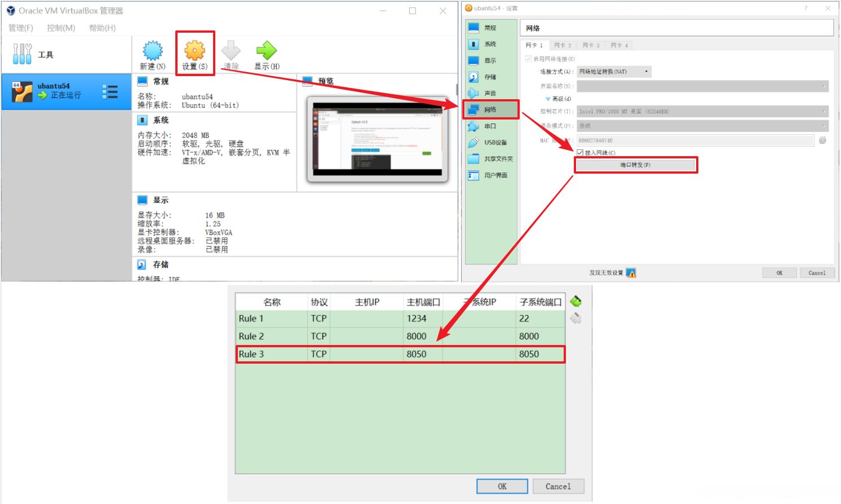Select the 工具 tools icon in the manager
The width and height of the screenshot is (841, 504).
click(22, 54)
